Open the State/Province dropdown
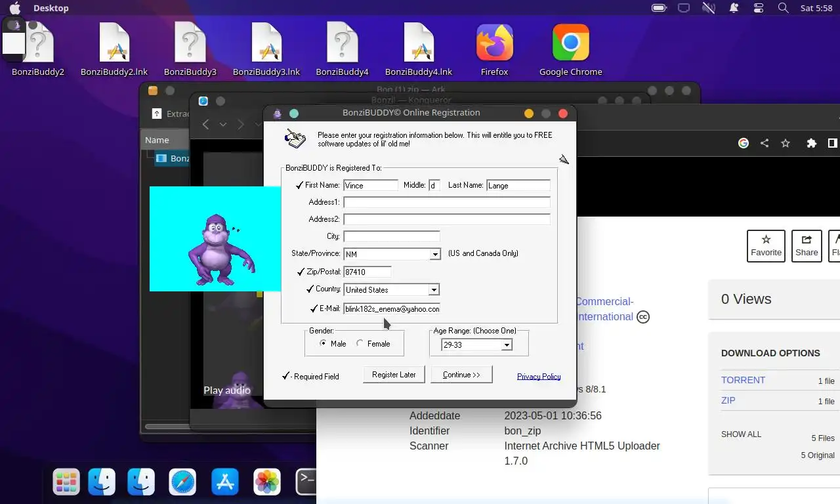Image resolution: width=840 pixels, height=504 pixels. (434, 254)
